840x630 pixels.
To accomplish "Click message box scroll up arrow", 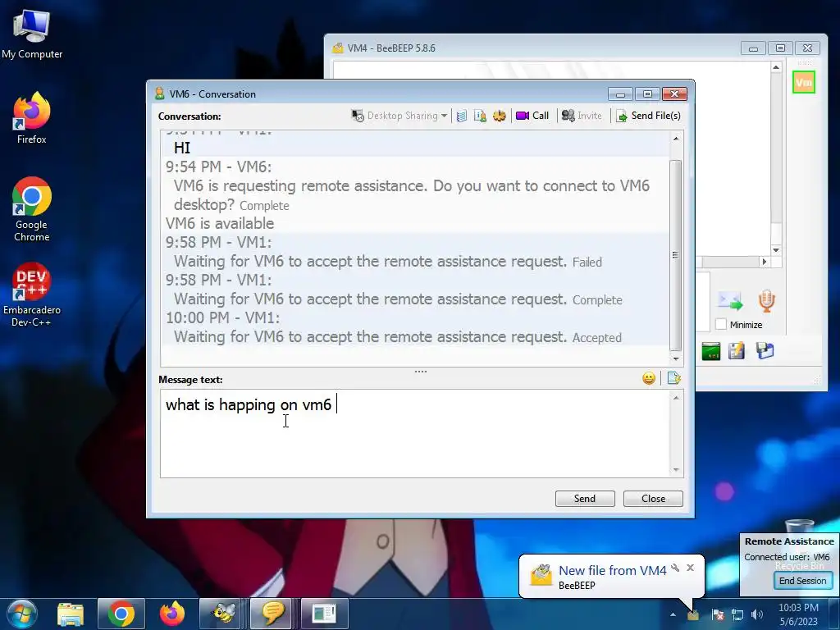I will pos(676,398).
